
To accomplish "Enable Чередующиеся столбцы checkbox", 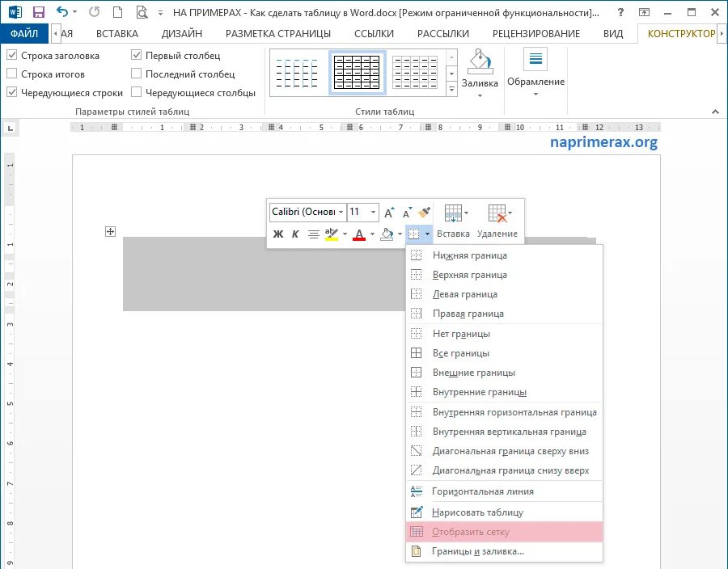I will pos(136,92).
